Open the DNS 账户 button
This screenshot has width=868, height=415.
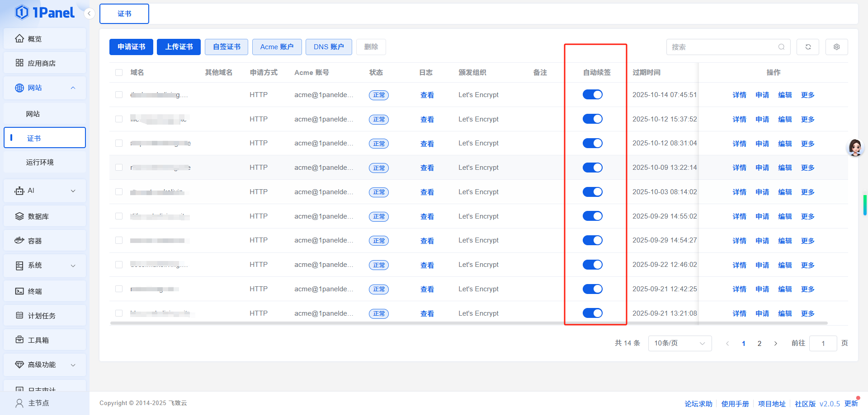(329, 47)
